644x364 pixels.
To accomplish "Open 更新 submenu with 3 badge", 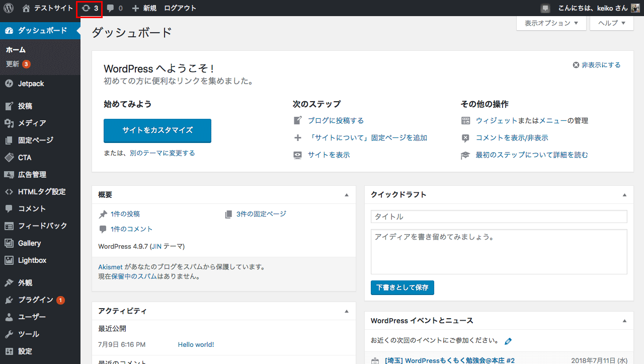I will click(19, 64).
